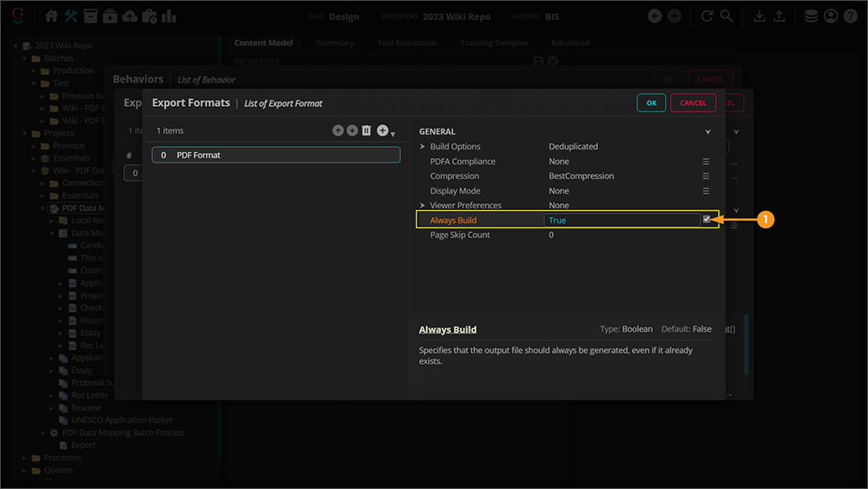The width and height of the screenshot is (868, 489).
Task: Cancel the Export Formats dialog
Action: point(693,102)
